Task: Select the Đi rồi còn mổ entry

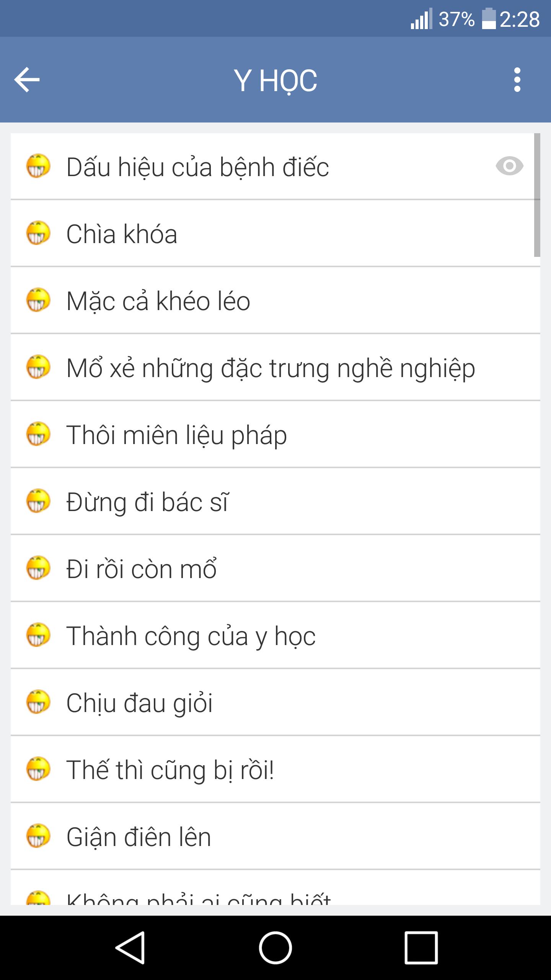Action: (x=275, y=568)
